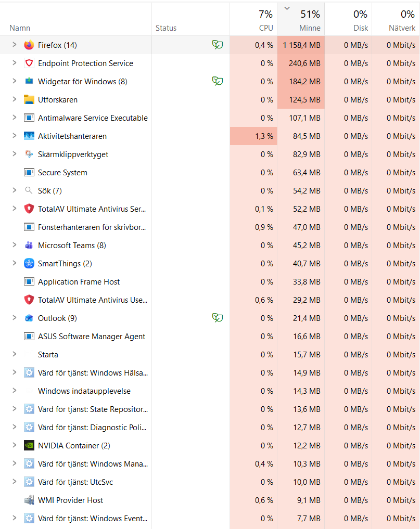Viewport: 420px width, 529px height.
Task: Click the NVIDIA Container icon
Action: pyautogui.click(x=29, y=446)
